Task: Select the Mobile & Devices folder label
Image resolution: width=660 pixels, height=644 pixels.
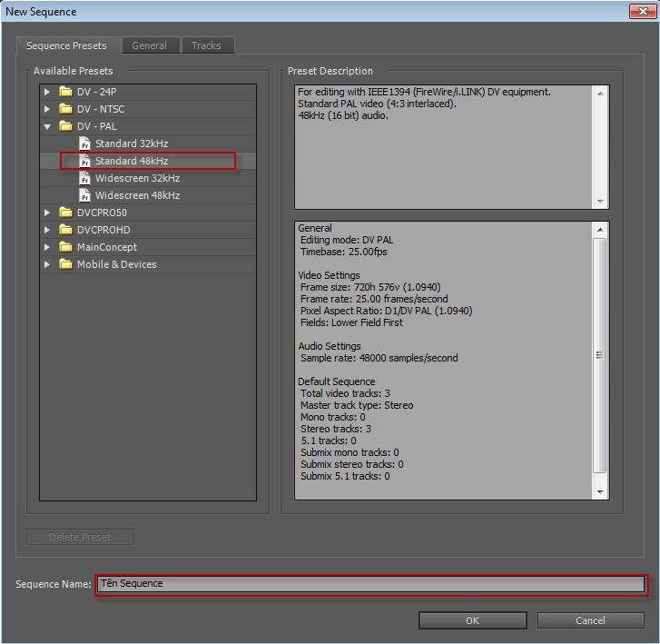Action: [x=116, y=264]
